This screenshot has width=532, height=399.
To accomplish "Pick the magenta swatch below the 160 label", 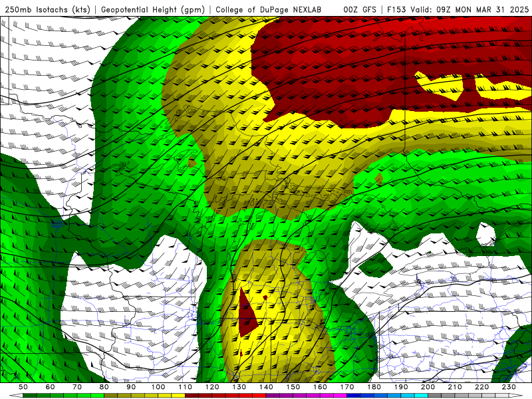I will 327,396.
